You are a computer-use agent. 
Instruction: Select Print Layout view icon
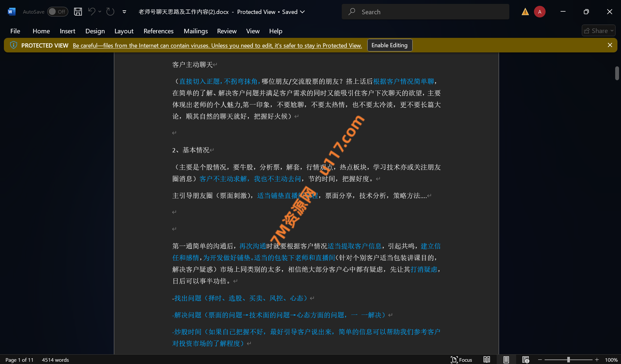click(506, 359)
